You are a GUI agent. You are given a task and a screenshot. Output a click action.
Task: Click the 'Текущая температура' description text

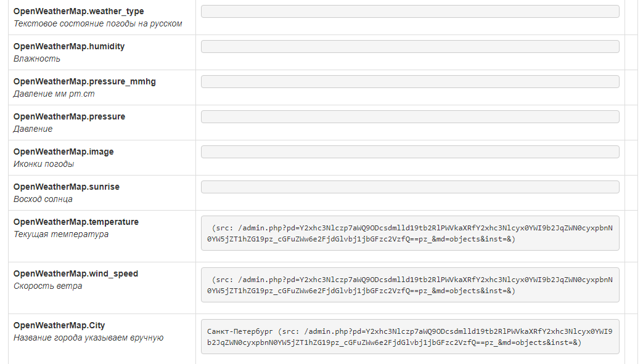tap(61, 234)
